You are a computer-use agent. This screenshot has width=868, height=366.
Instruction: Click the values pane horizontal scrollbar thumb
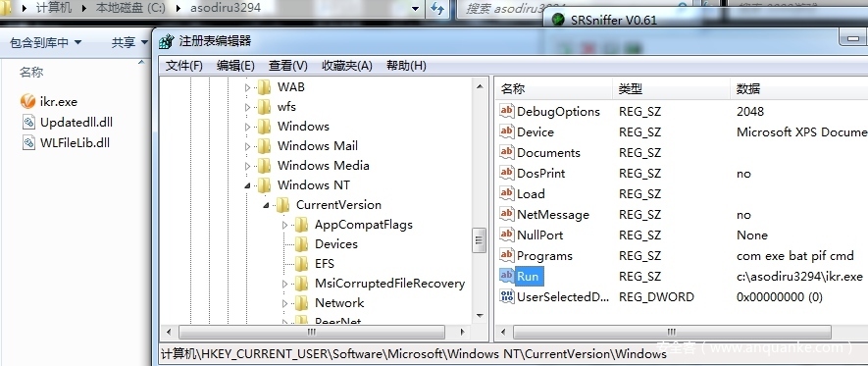[x=672, y=333]
